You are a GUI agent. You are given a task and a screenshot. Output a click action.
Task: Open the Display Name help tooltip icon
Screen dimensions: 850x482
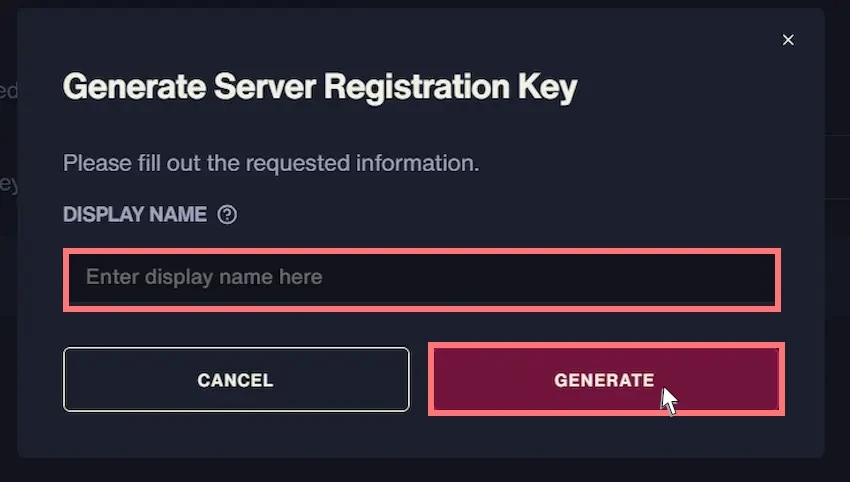coord(227,214)
